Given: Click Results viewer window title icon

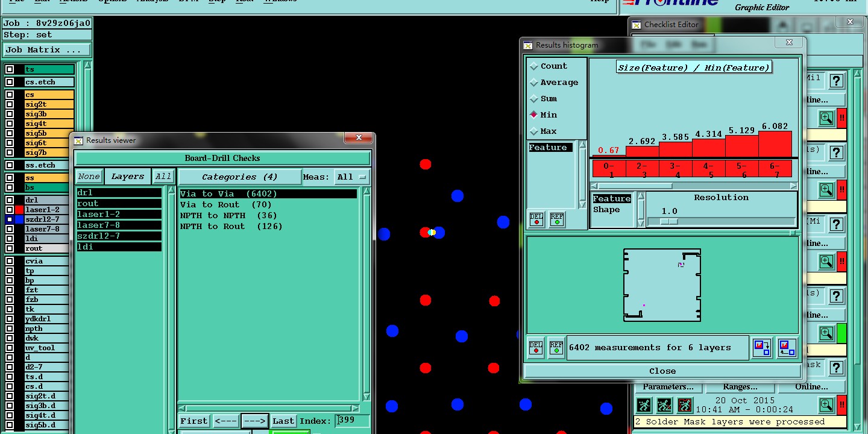Looking at the screenshot, I should tap(78, 140).
